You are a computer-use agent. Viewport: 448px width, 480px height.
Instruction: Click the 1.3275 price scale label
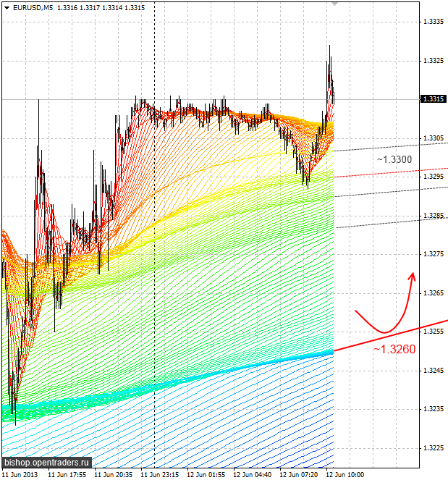click(434, 254)
